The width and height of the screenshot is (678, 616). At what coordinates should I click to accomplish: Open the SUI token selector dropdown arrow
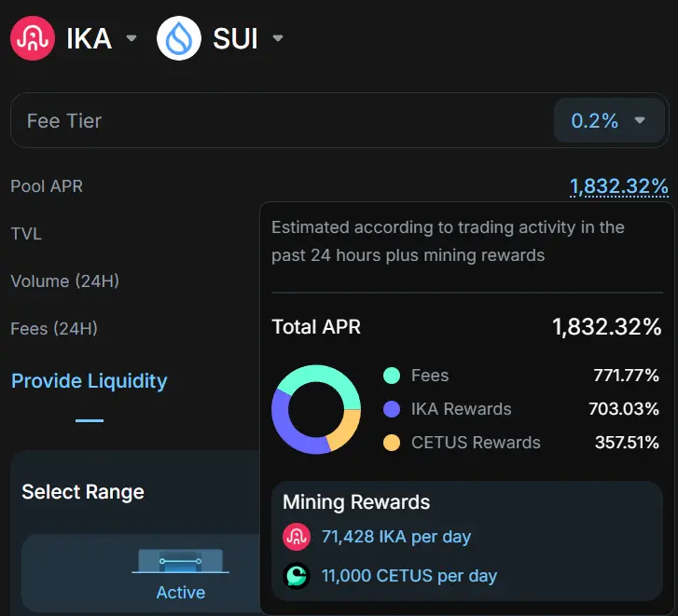coord(278,38)
